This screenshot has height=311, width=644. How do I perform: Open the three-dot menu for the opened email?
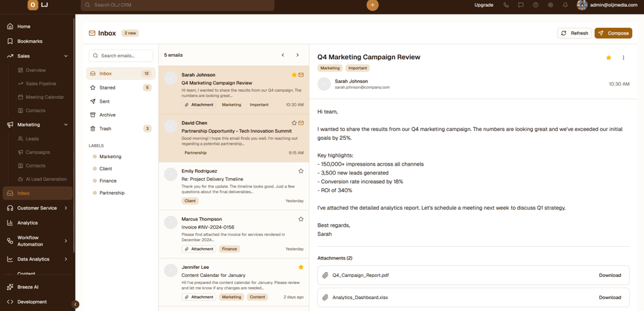click(623, 57)
